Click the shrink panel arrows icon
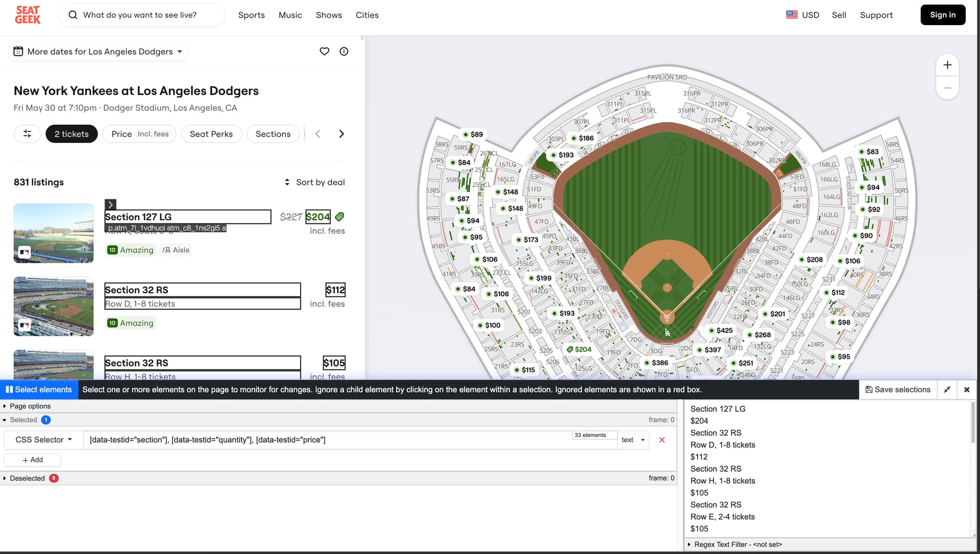The image size is (980, 554). tap(947, 390)
